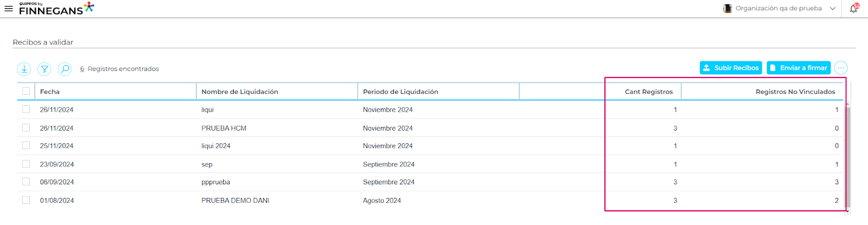The width and height of the screenshot is (868, 225).
Task: Sort by the Fecha column header
Action: coord(50,92)
